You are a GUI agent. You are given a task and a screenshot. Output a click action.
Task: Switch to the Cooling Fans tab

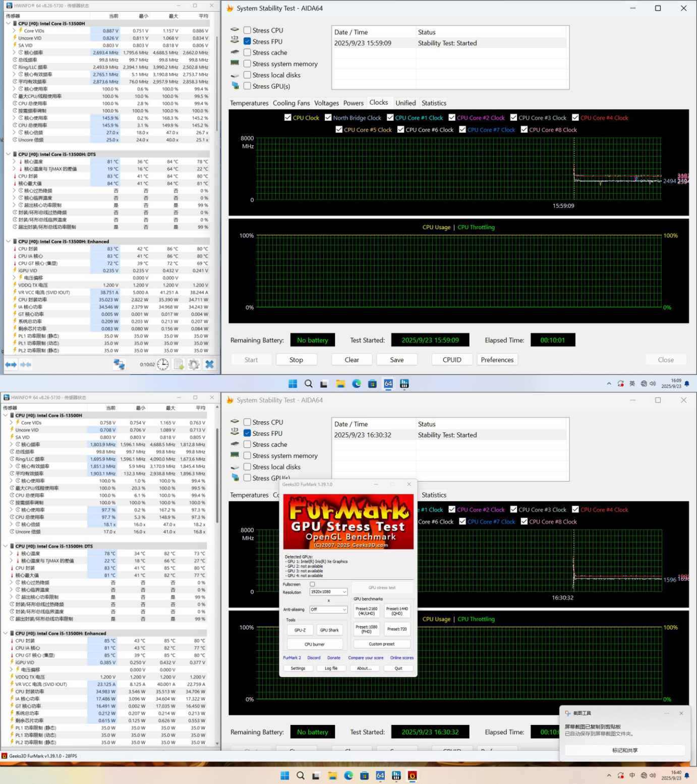point(291,103)
